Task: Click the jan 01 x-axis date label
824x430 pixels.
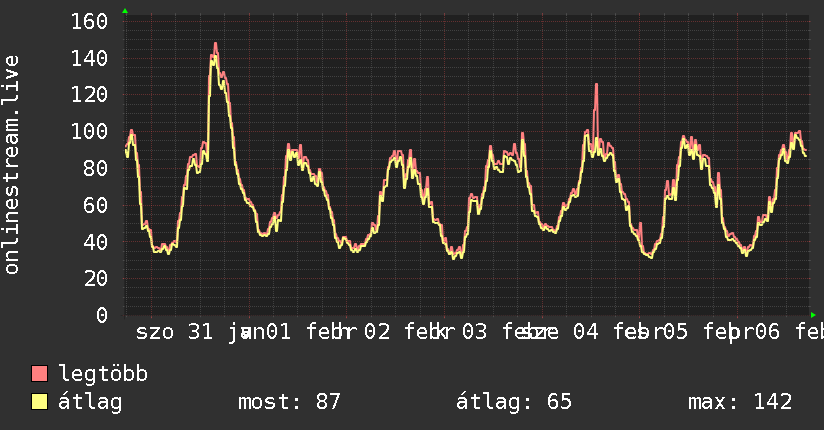Action: pos(259,332)
